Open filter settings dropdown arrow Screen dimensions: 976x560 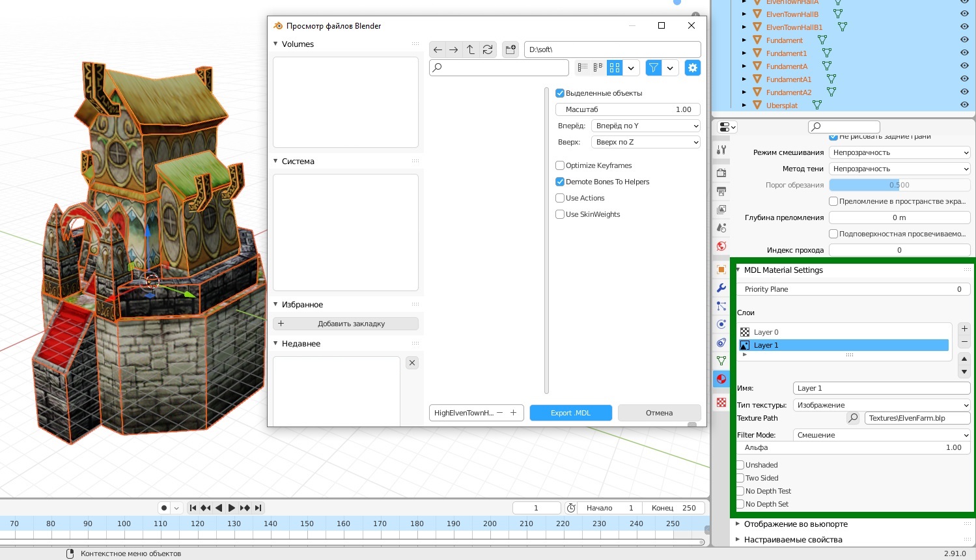point(670,68)
